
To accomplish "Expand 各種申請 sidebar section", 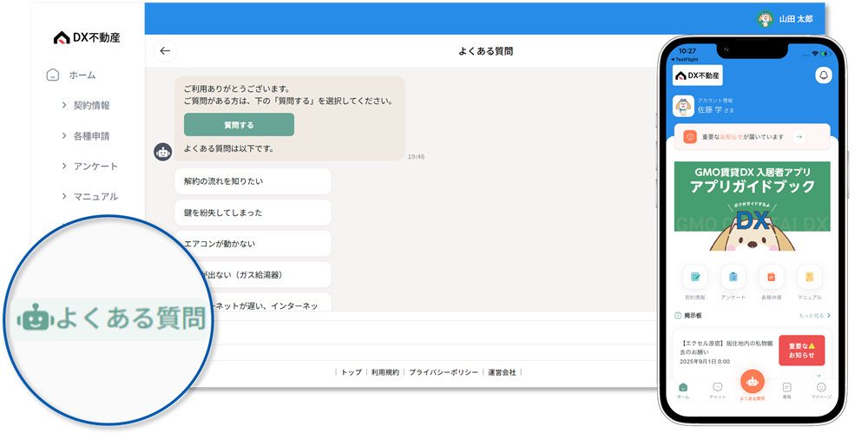I will click(x=85, y=136).
